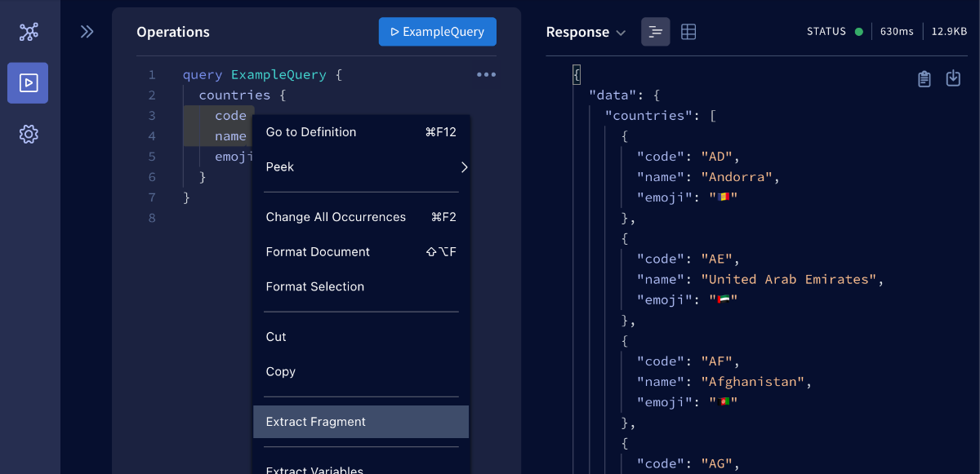Expand Peek submenu arrow
The width and height of the screenshot is (980, 474).
[464, 167]
